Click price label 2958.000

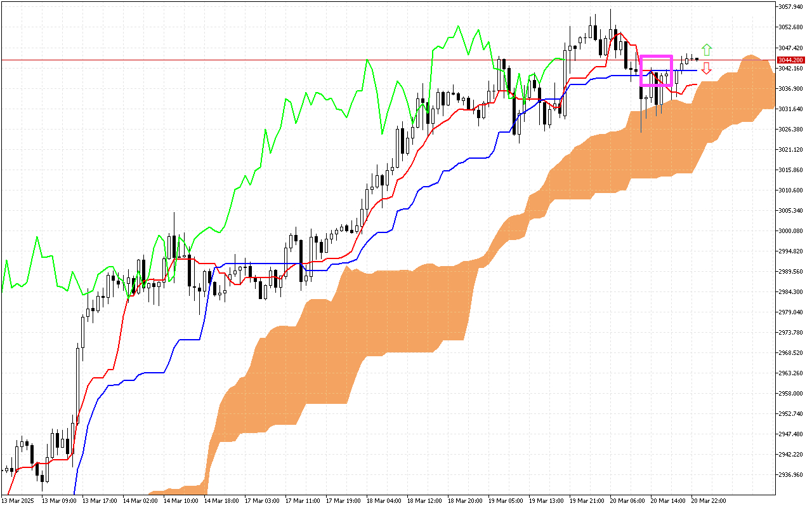tap(791, 393)
